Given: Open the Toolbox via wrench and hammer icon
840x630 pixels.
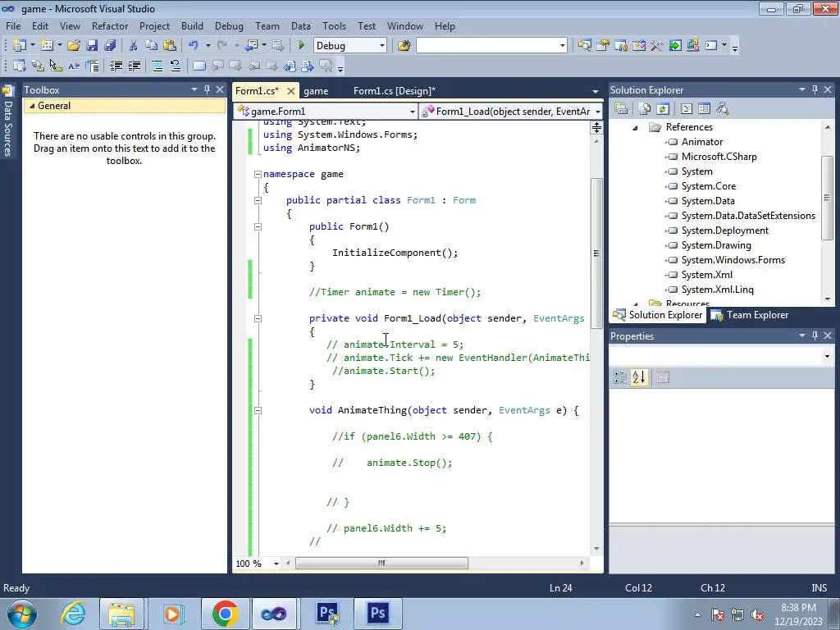Looking at the screenshot, I should click(657, 46).
